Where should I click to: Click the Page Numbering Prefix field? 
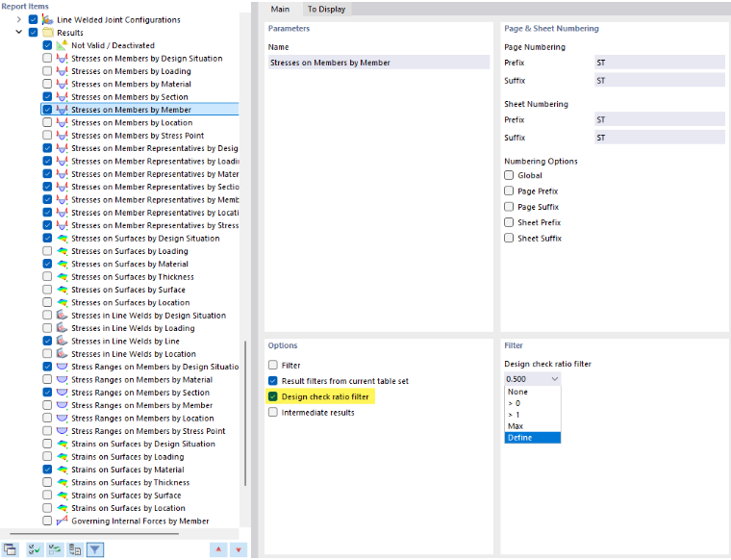click(659, 63)
